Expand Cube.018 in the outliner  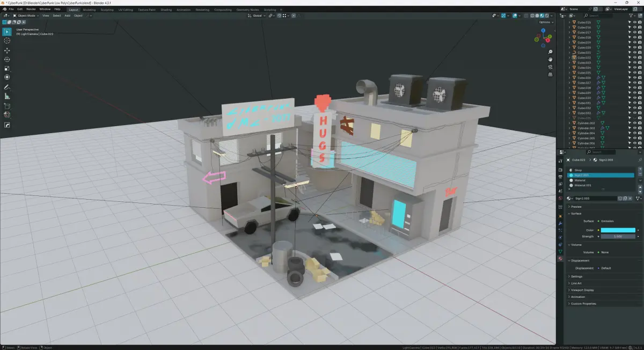(x=569, y=38)
